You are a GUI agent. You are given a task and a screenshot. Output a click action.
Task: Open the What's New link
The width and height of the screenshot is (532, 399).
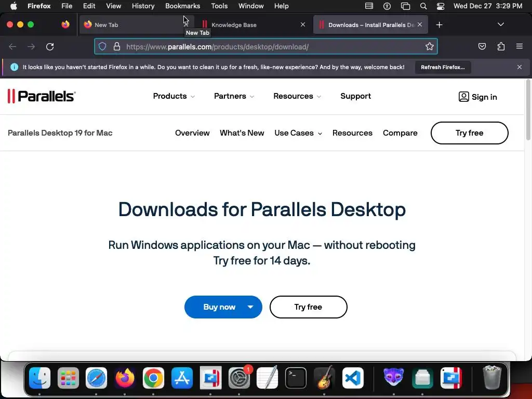click(x=242, y=133)
